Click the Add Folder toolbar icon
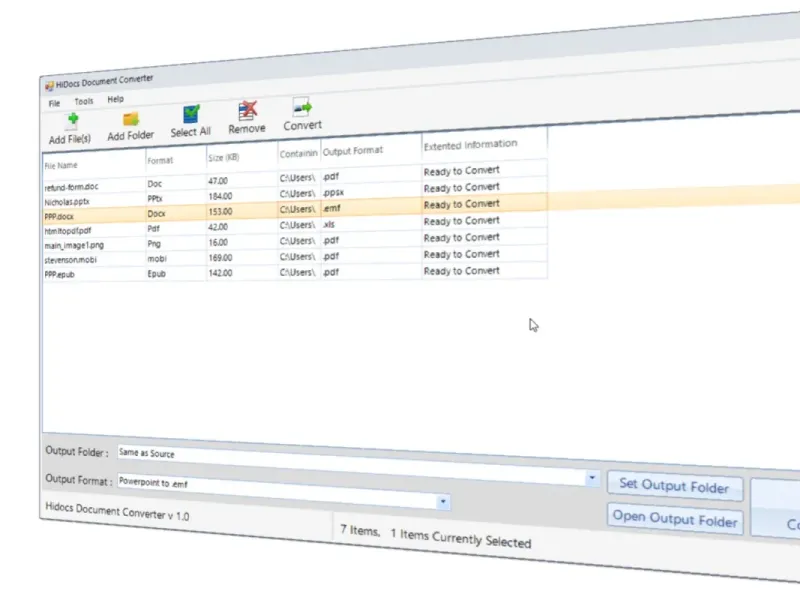 tap(131, 119)
